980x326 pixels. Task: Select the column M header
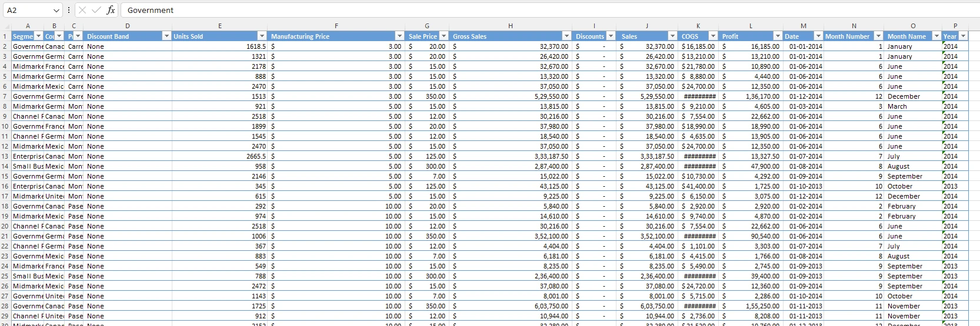pos(803,26)
